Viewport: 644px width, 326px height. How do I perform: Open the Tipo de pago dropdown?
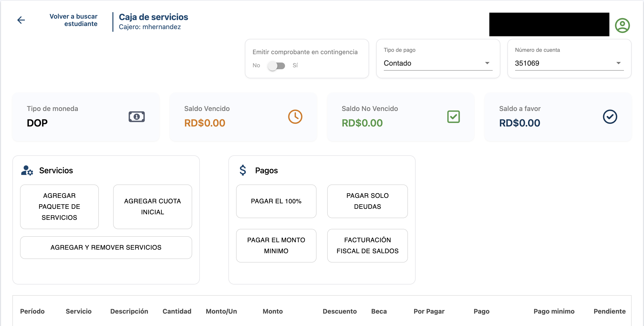[438, 63]
